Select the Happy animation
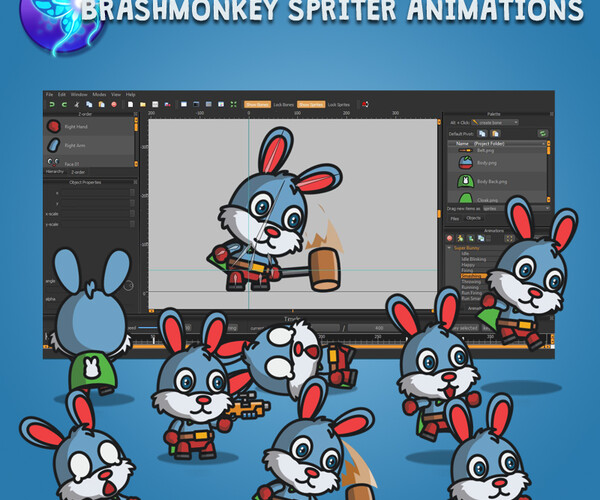The width and height of the screenshot is (600, 500). click(x=468, y=265)
